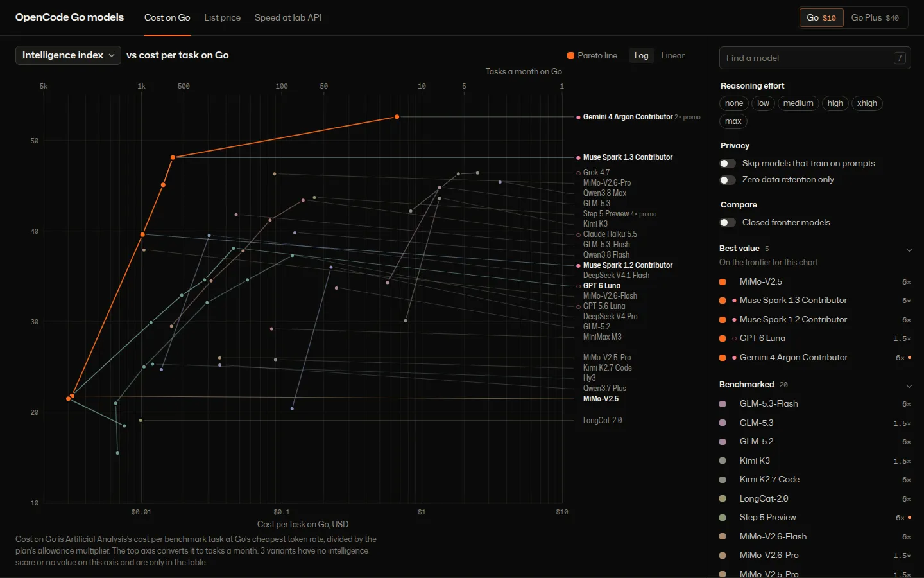The height and width of the screenshot is (578, 924).
Task: Toggle the Pareto line legend
Action: [x=592, y=55]
